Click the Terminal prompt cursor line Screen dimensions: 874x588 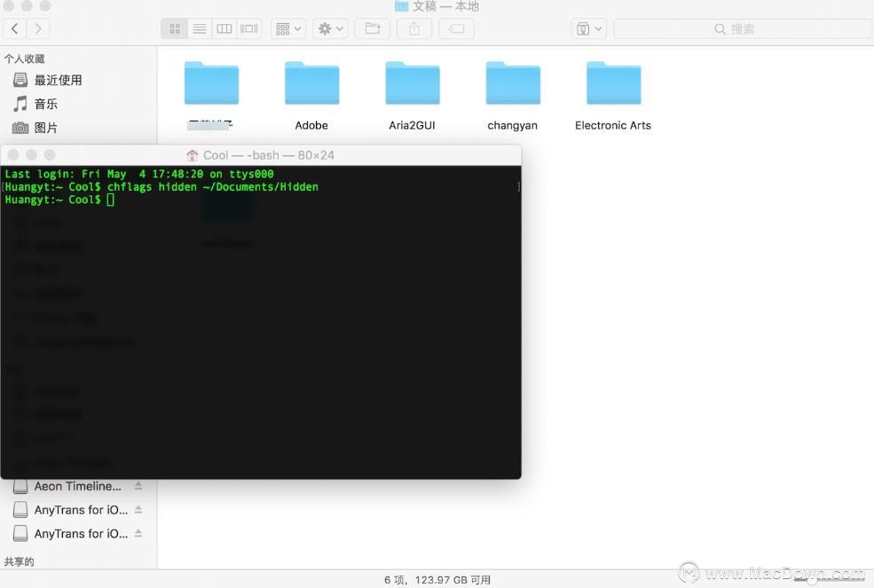[x=59, y=200]
